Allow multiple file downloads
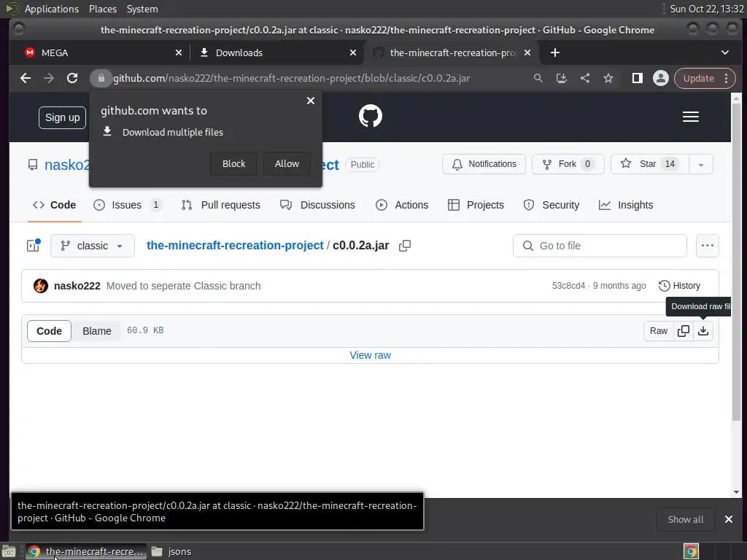Image resolution: width=747 pixels, height=560 pixels. coord(287,164)
